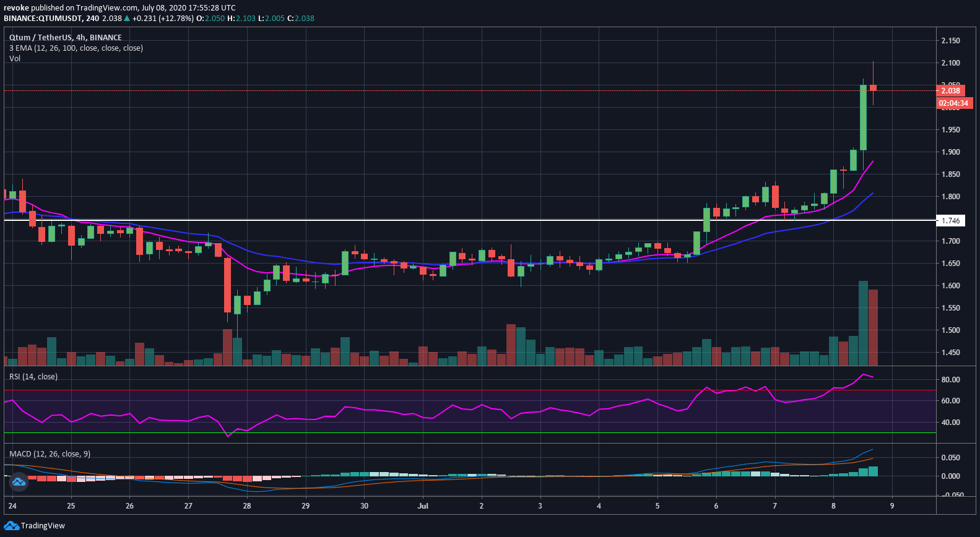
Task: Click the Vol indicator label
Action: pos(15,58)
